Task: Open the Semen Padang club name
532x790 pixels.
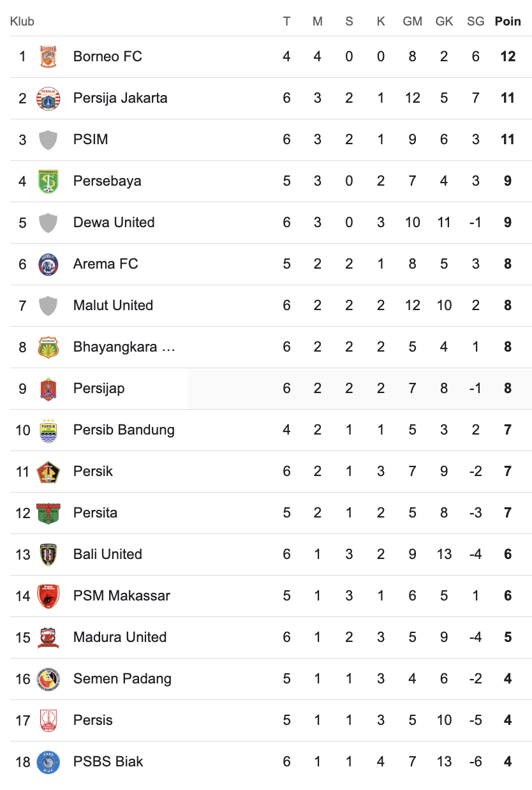Action: click(x=122, y=679)
